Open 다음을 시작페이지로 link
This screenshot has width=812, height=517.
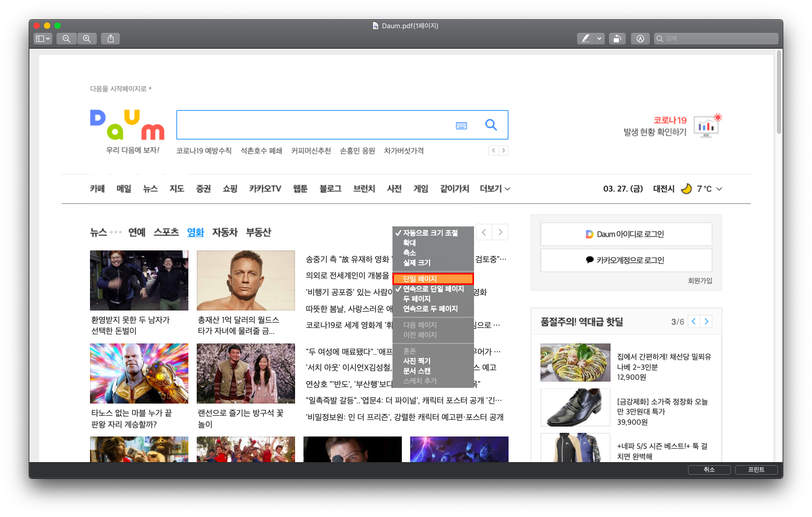click(120, 89)
